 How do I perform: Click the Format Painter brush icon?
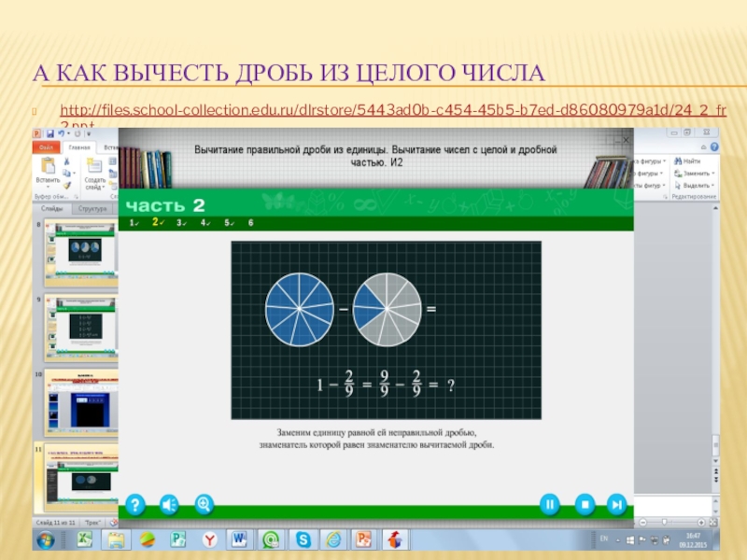click(67, 185)
